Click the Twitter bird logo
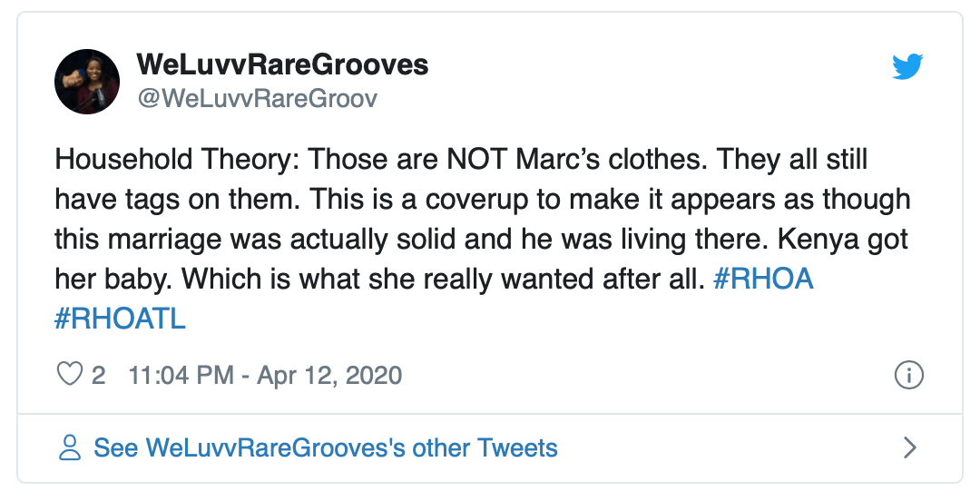Screen dimensions: 980x501 (x=907, y=66)
